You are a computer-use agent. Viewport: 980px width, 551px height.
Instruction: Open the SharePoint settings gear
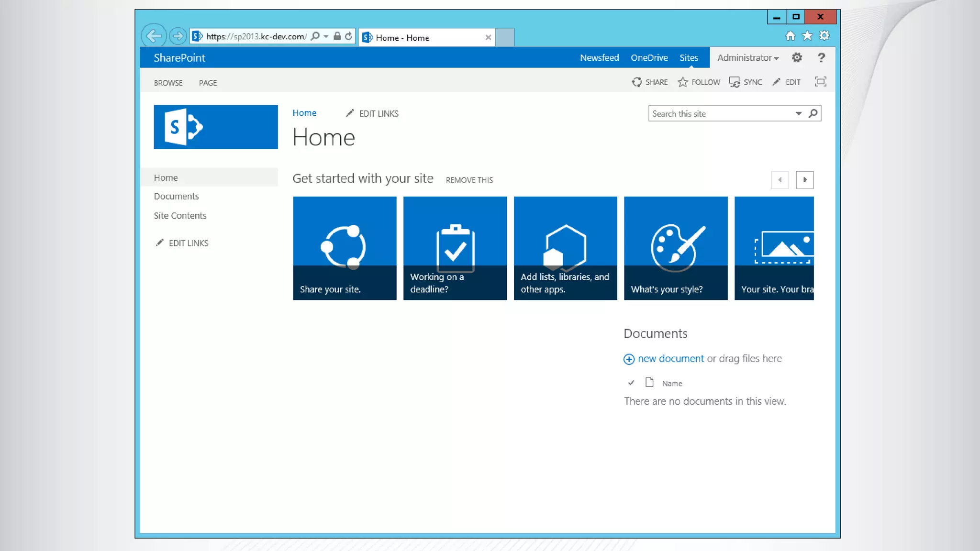[x=797, y=58]
